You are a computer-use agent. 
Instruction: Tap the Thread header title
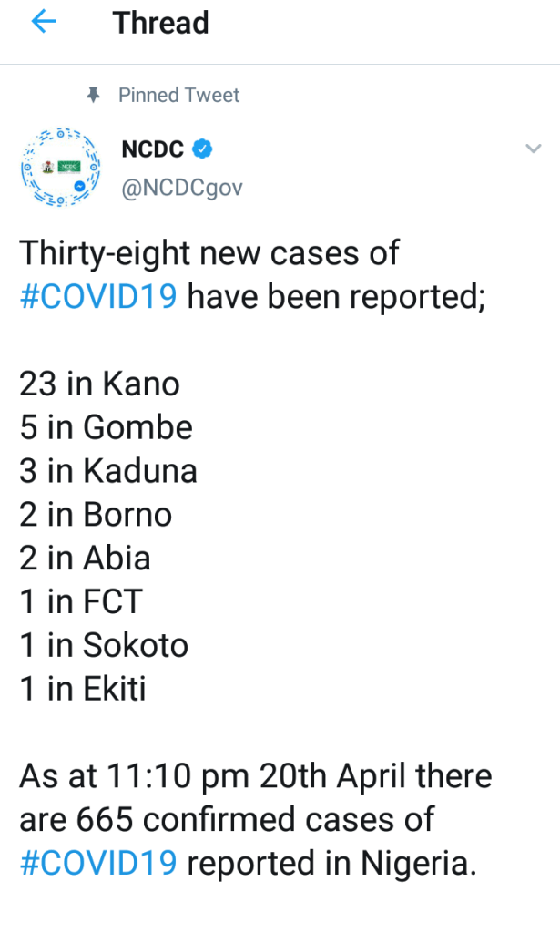(x=160, y=23)
